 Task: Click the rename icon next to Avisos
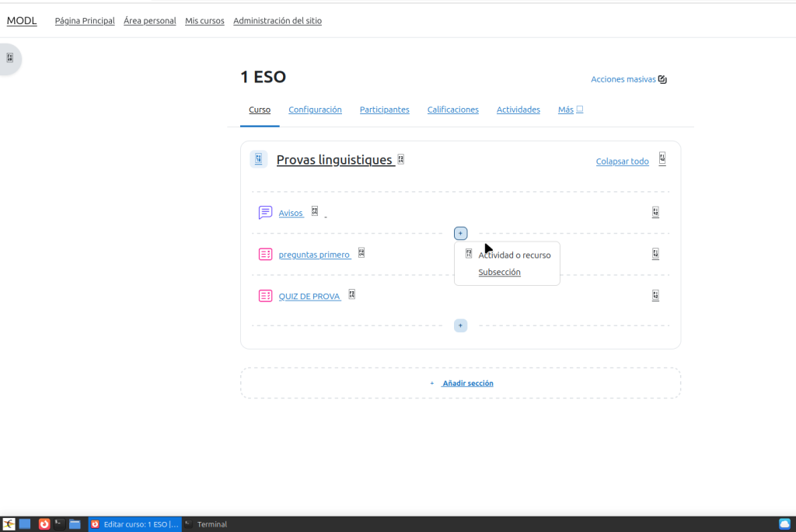tap(315, 211)
